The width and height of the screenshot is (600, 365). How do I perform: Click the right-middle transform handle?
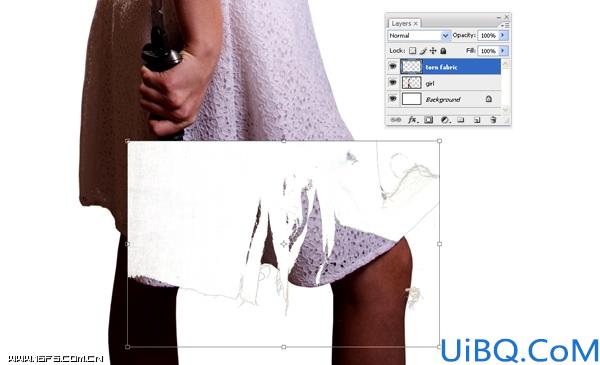[440, 244]
